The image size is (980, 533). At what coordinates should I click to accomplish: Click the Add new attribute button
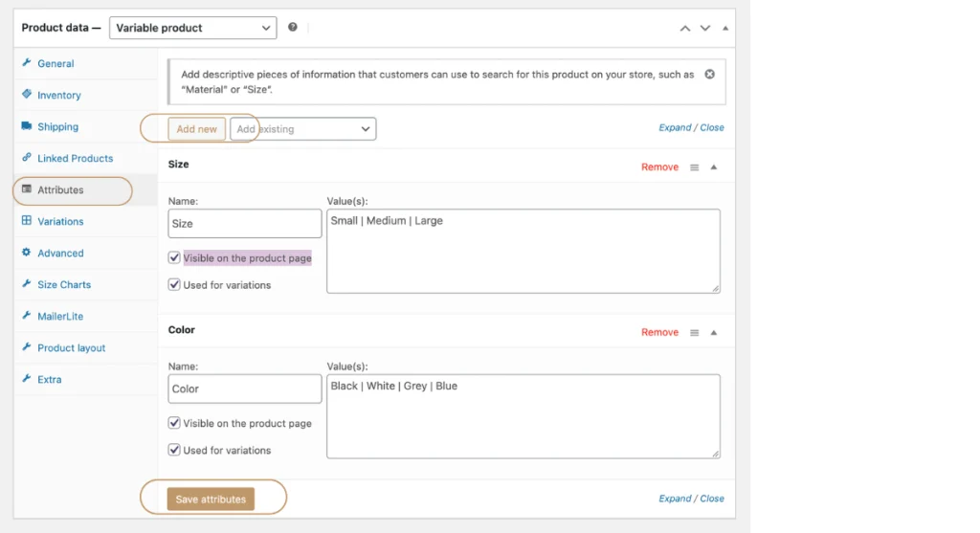pyautogui.click(x=196, y=129)
